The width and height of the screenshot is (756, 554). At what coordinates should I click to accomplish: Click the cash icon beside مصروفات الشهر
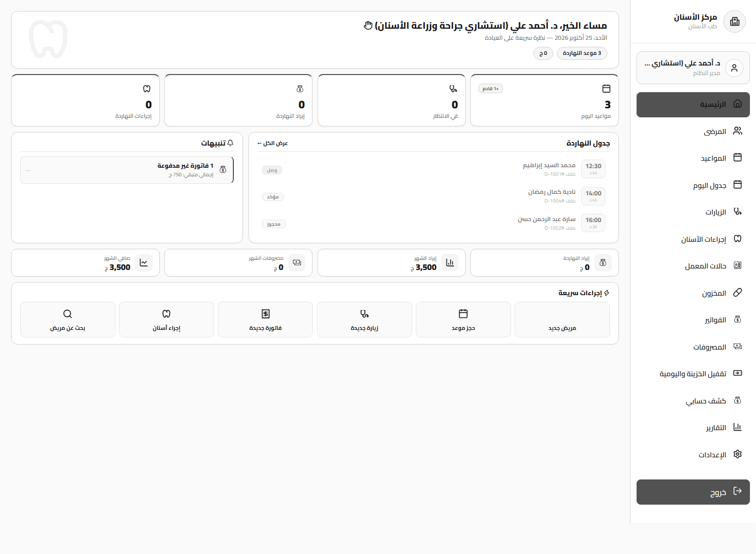coord(297,263)
